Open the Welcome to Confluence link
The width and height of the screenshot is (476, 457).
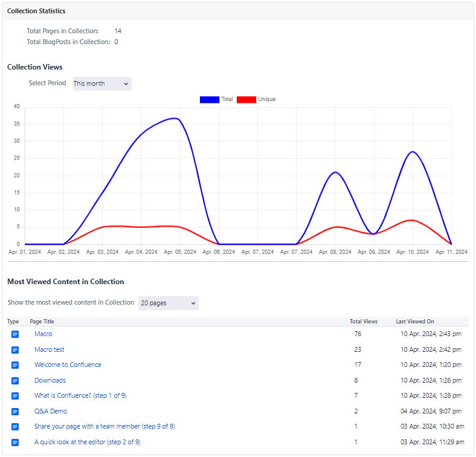click(x=68, y=365)
